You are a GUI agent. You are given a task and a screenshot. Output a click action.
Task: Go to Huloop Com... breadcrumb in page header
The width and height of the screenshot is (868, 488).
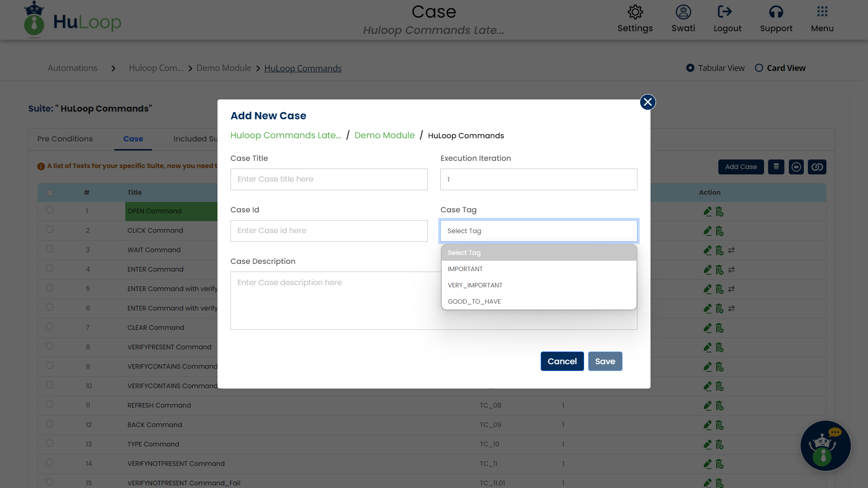click(x=156, y=68)
